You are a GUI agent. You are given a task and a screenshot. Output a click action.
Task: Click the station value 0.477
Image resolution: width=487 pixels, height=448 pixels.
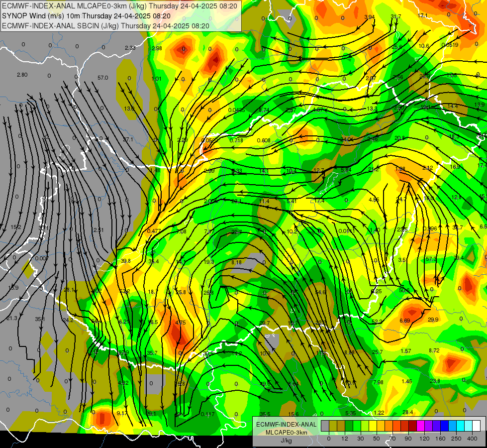pos(154,230)
